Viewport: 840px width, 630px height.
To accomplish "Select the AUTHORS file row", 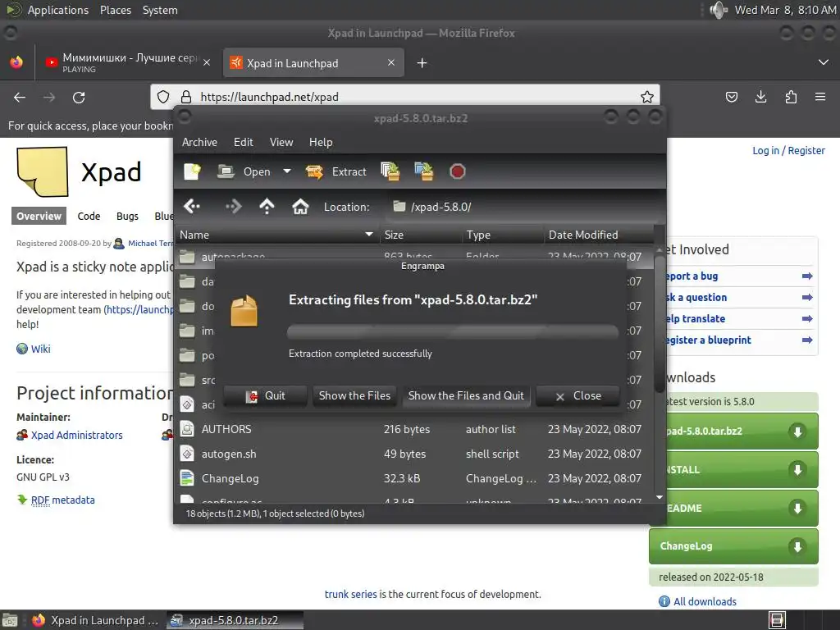I will [413, 429].
